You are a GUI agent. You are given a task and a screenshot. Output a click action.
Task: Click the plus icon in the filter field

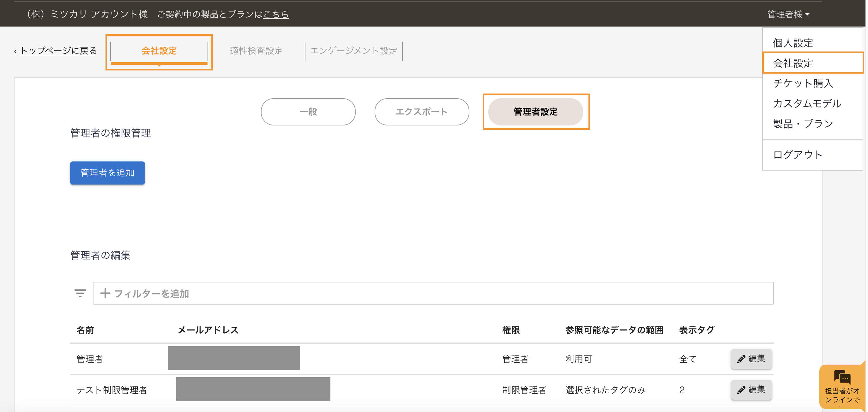pyautogui.click(x=105, y=293)
